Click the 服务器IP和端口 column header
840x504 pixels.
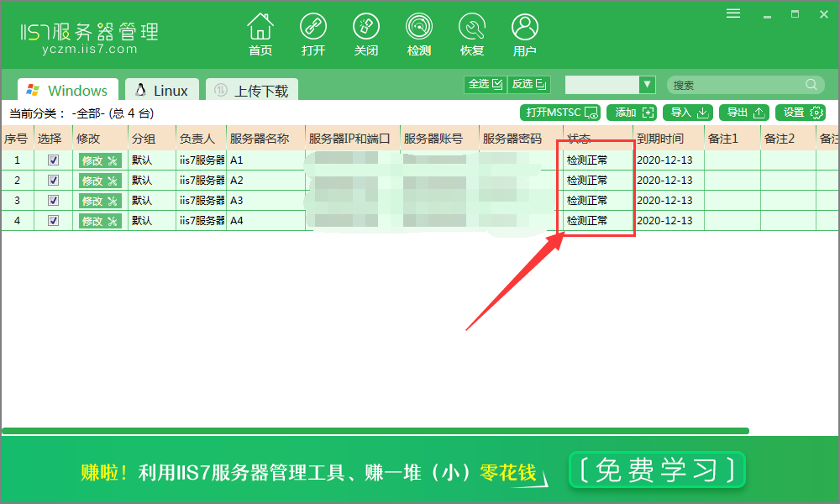pyautogui.click(x=353, y=139)
